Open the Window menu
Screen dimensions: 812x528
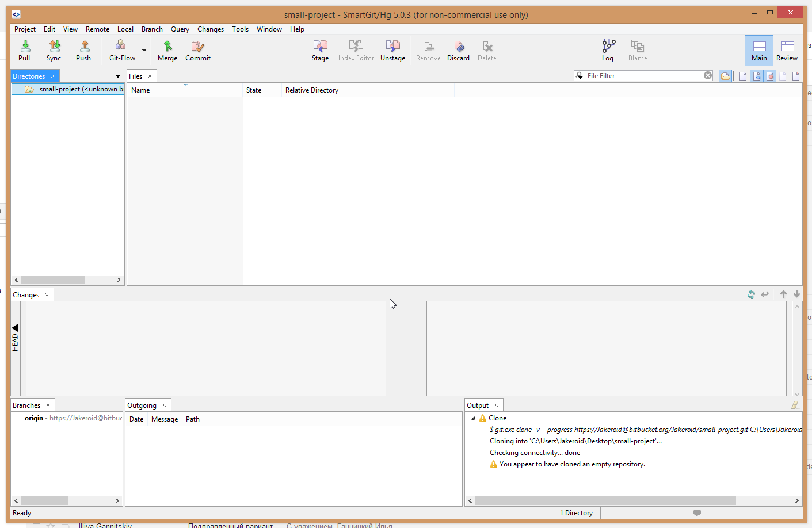(x=269, y=29)
